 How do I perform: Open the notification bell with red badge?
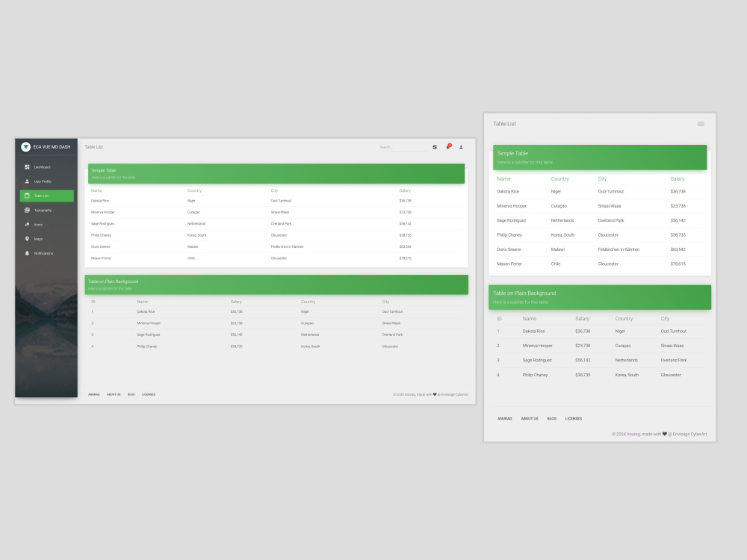pyautogui.click(x=449, y=147)
